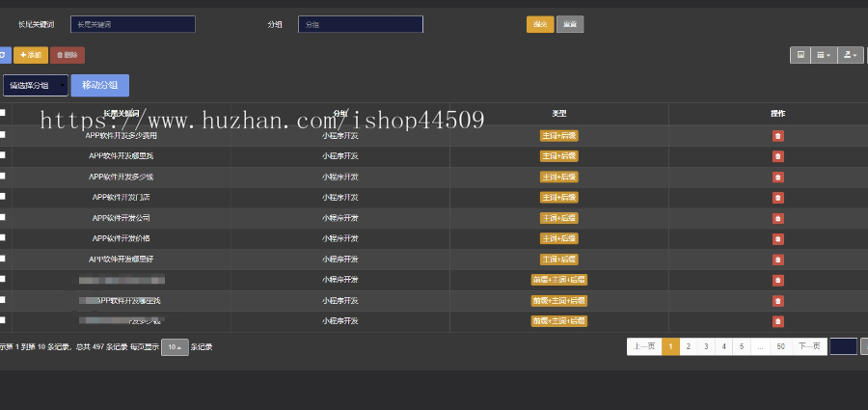Click the refresh icon button left of 添加
Screen dimensions: 868x410
click(x=5, y=55)
